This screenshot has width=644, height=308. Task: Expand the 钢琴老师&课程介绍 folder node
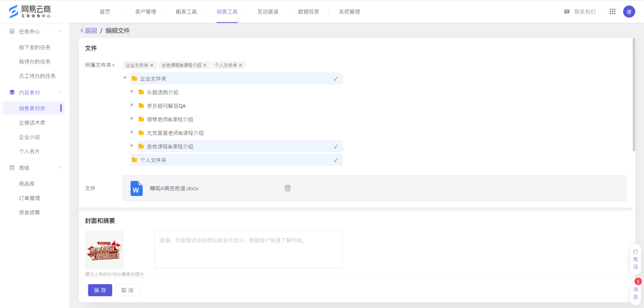132,118
